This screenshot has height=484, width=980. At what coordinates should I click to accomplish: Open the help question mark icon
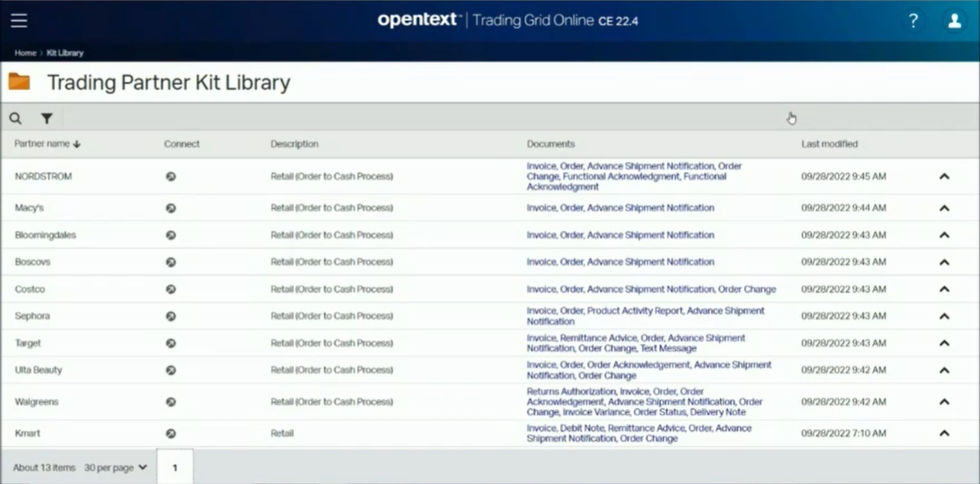pyautogui.click(x=913, y=20)
